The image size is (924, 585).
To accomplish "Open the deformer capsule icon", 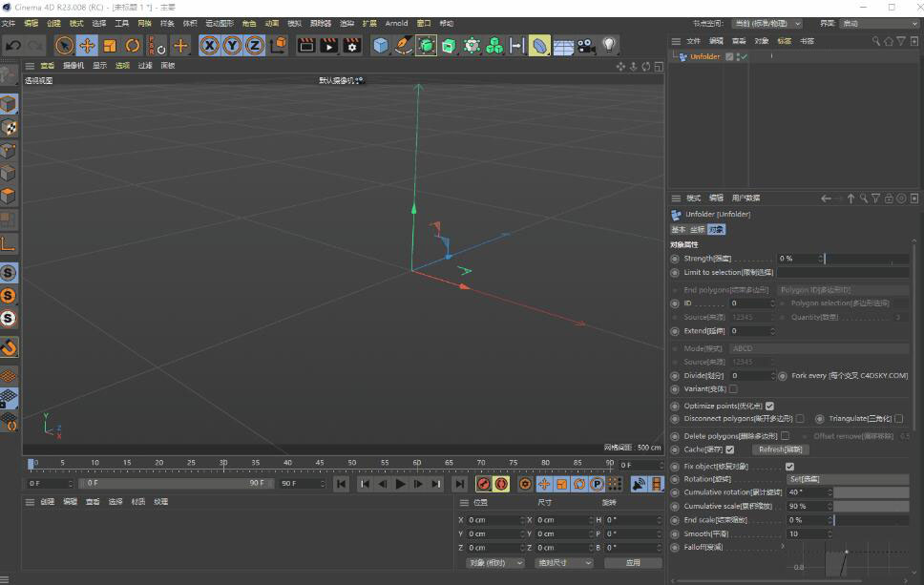I will click(539, 46).
